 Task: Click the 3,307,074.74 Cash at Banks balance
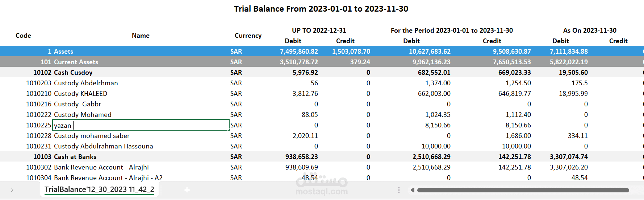tap(569, 157)
